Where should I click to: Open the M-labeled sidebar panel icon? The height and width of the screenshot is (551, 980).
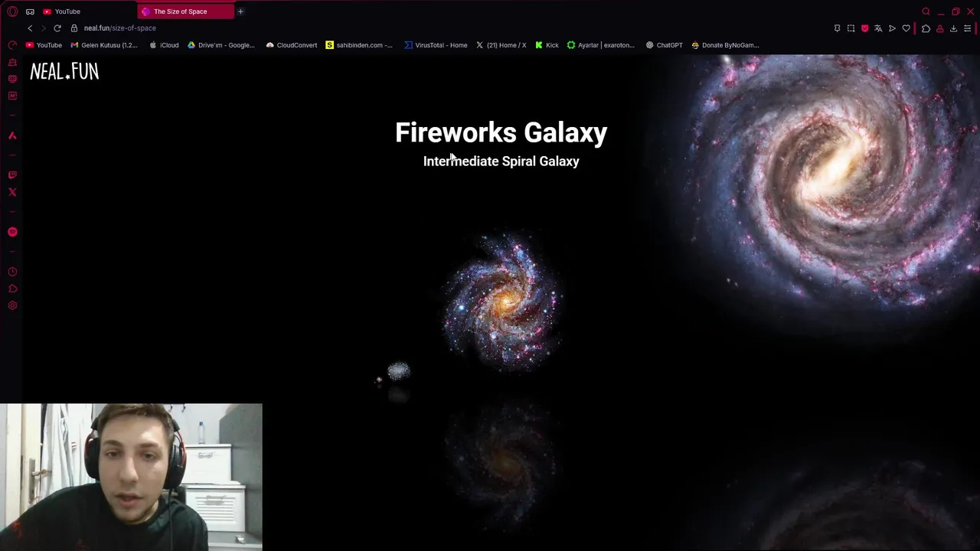pos(12,96)
